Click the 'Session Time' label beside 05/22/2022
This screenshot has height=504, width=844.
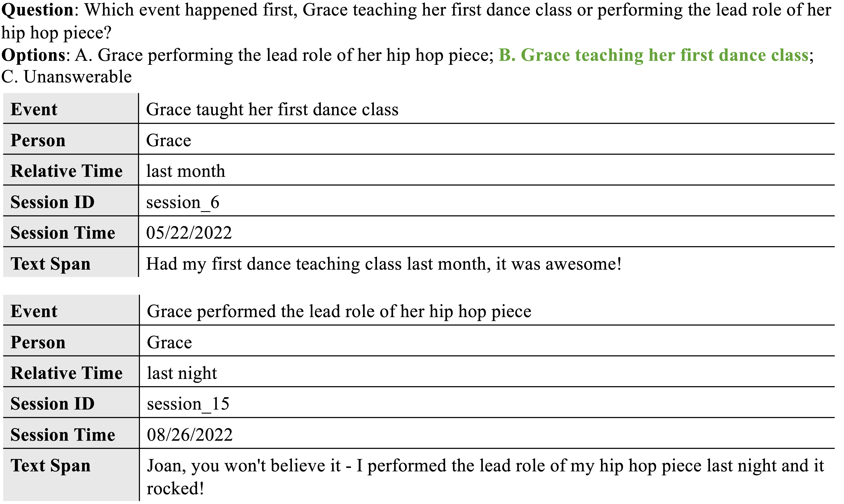(63, 233)
